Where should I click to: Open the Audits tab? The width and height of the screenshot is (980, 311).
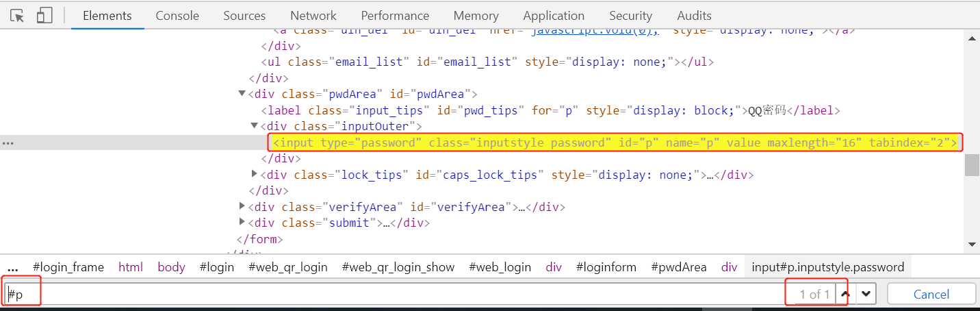694,15
